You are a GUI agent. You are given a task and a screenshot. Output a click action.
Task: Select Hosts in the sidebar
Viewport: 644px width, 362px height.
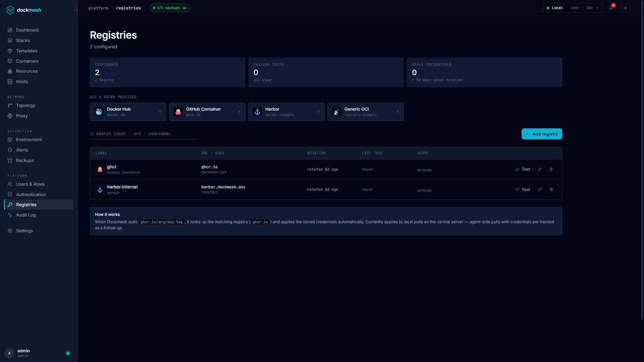click(39, 81)
